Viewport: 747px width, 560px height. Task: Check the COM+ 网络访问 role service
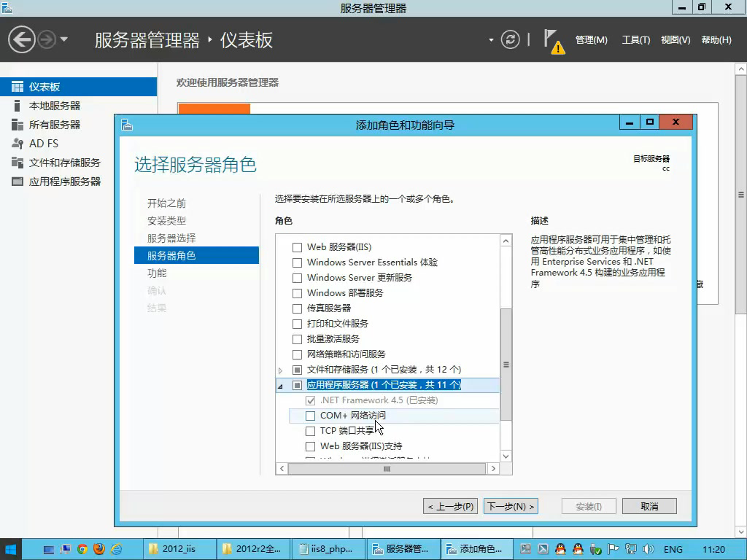pyautogui.click(x=310, y=416)
